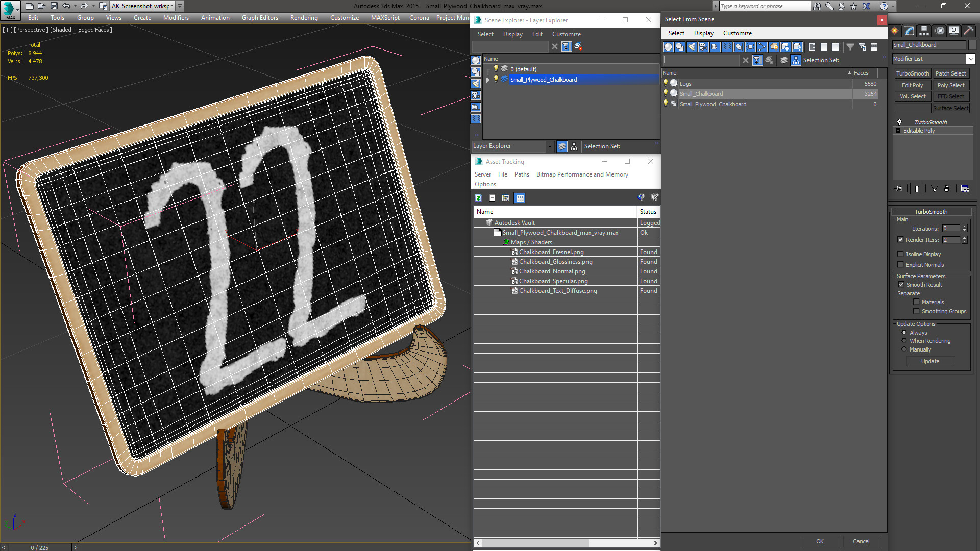Click Table View icon in Asset Tracking toolbar
Image resolution: width=980 pixels, height=551 pixels.
[520, 198]
